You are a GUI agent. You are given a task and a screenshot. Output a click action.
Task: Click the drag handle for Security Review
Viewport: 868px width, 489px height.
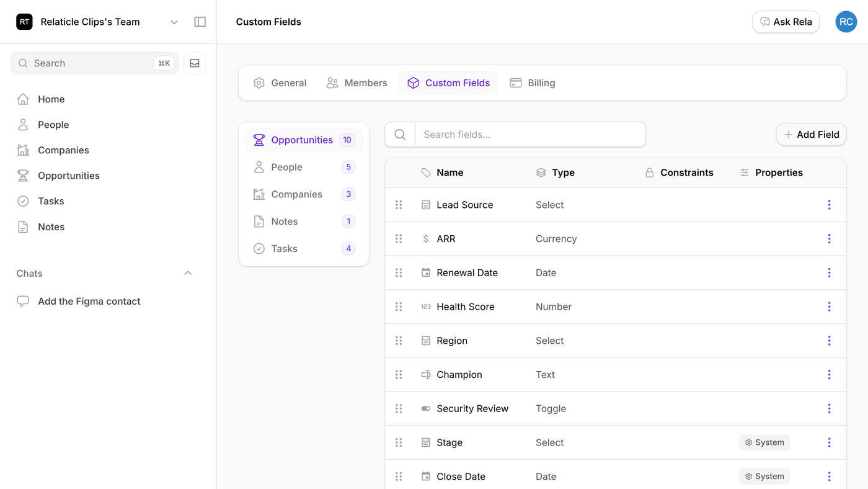[399, 409]
